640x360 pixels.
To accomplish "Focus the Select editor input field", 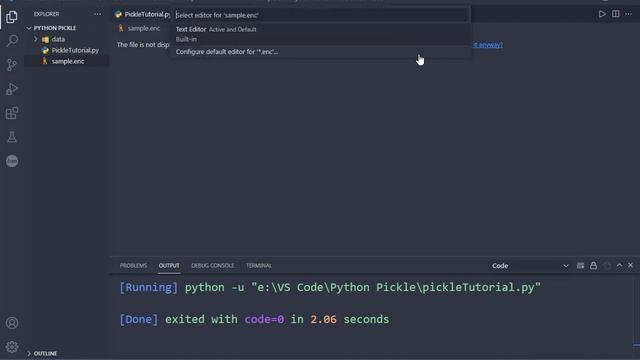I will tap(320, 15).
